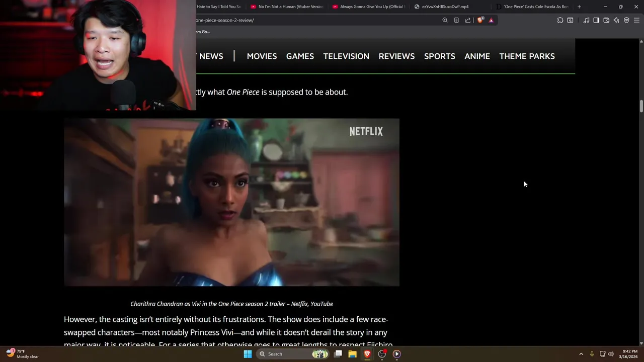Open the media playlist music note icon
644x362 pixels.
click(x=586, y=20)
